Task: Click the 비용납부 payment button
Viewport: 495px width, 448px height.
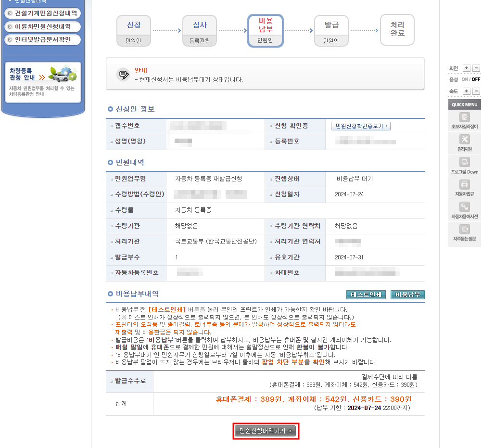Action: (x=407, y=295)
